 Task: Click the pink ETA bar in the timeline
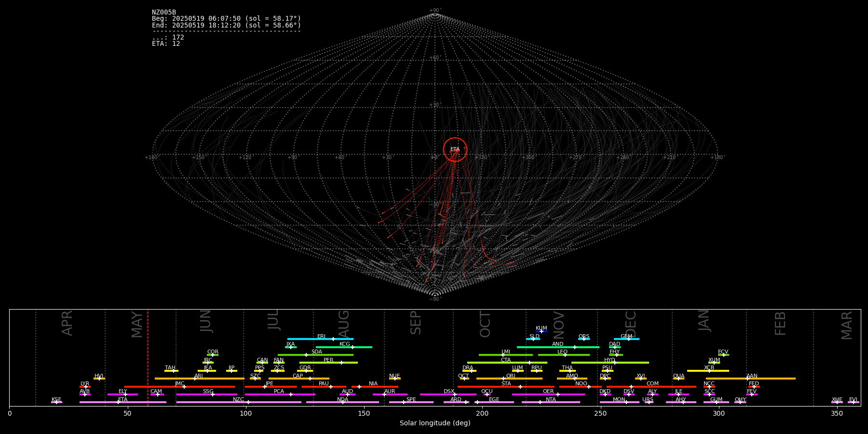coord(123,402)
